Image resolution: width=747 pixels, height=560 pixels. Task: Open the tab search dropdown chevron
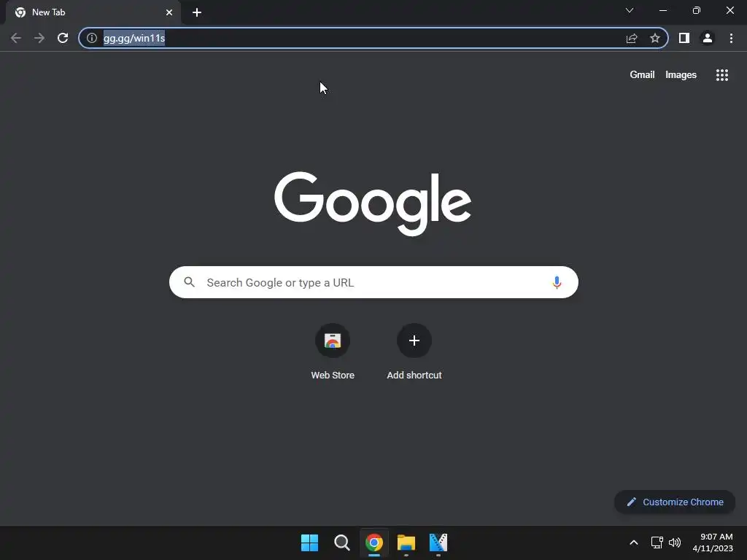tap(630, 10)
